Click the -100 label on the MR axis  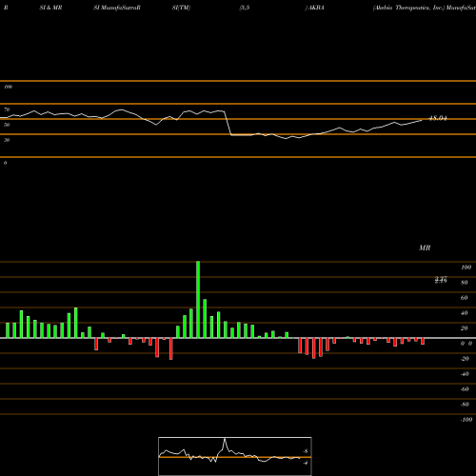466,420
